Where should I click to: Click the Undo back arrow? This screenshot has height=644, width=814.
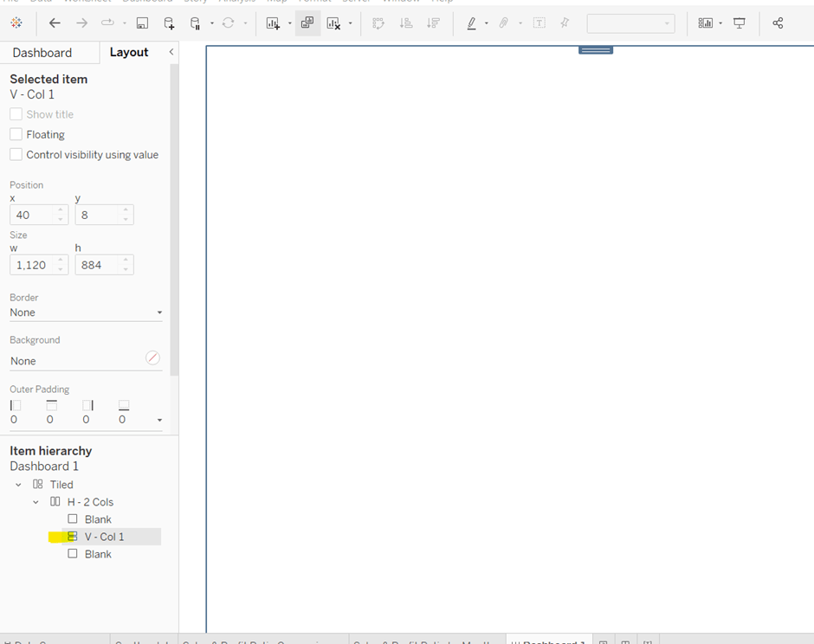(x=55, y=23)
